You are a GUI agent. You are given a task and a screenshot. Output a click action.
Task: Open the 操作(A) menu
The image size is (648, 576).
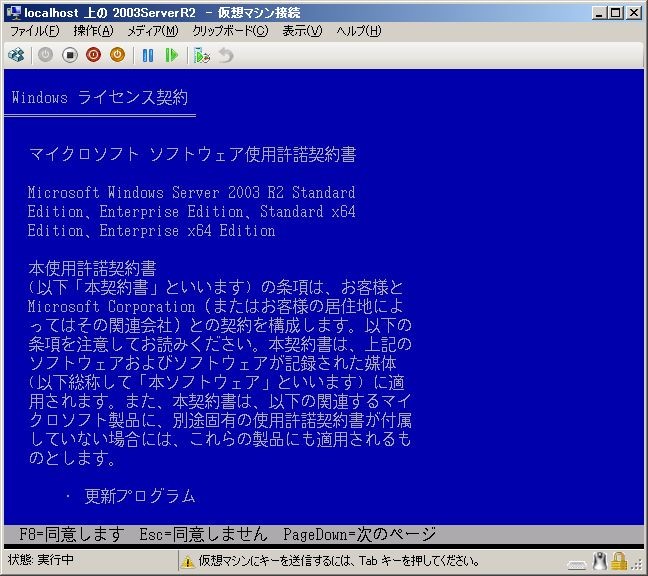tap(93, 31)
